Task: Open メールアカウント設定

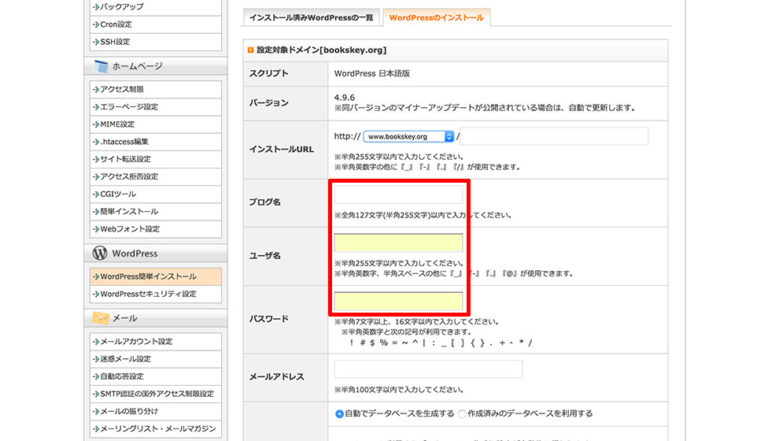Action: (136, 342)
